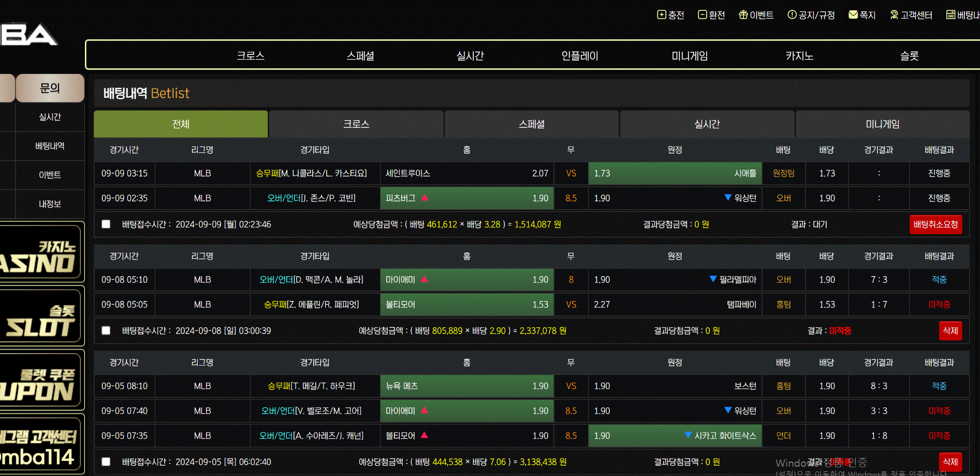Click 승무패[M. 니콜라스/L. 카스티요] game type
This screenshot has width=980, height=476.
click(312, 173)
